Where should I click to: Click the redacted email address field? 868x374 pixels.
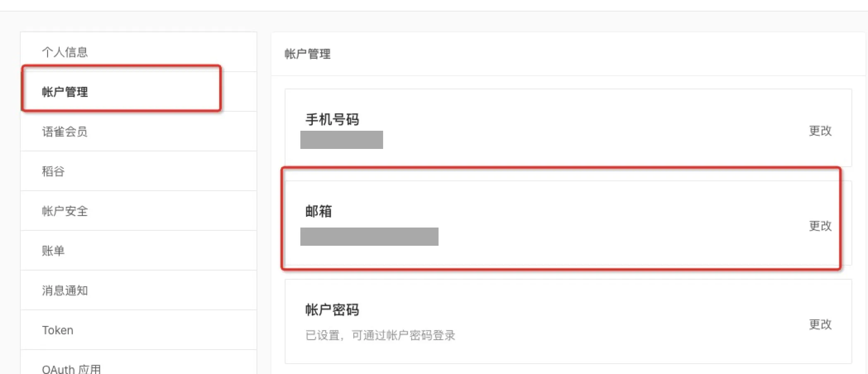[369, 237]
